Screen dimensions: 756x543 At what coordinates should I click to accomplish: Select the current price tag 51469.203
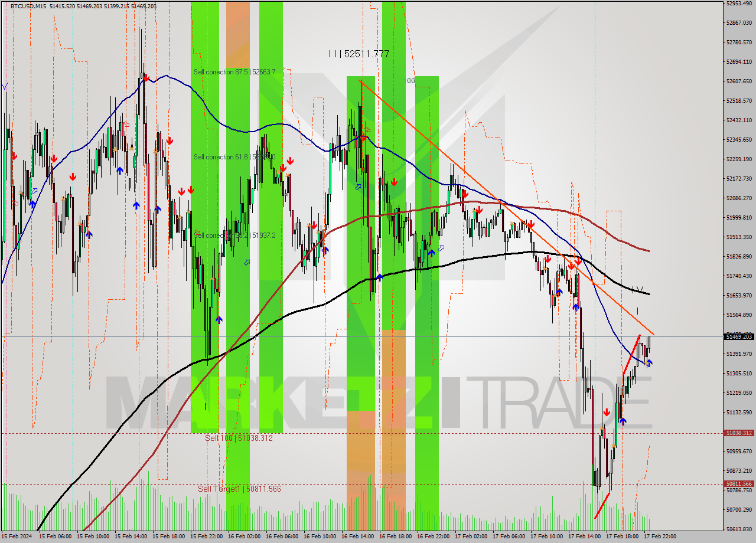(x=738, y=336)
